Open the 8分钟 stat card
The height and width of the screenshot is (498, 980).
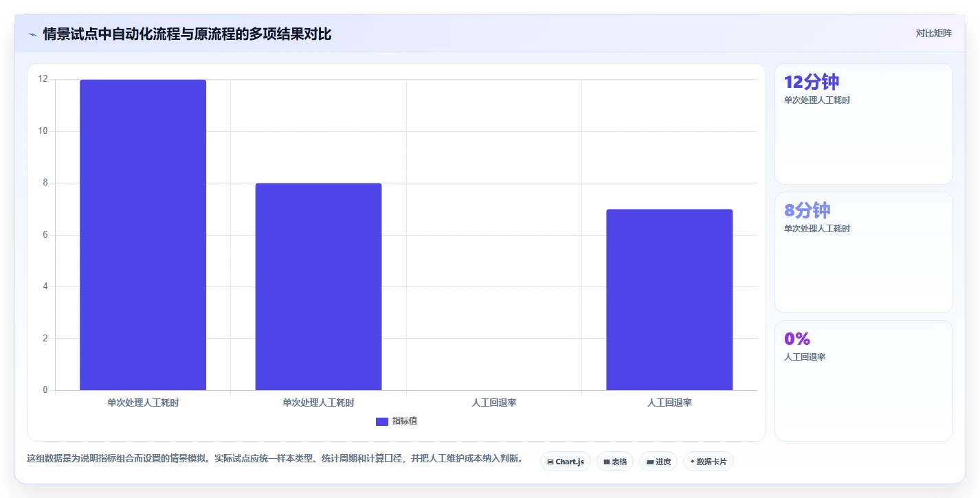864,252
